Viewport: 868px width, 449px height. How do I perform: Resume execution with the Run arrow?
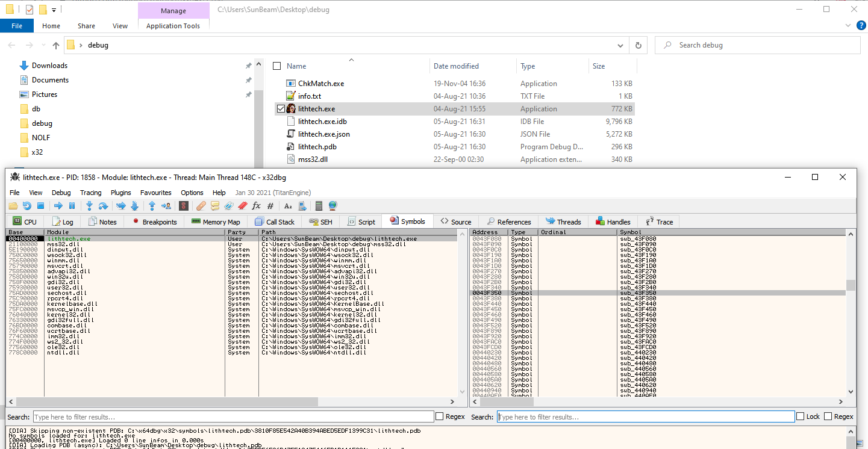tap(57, 205)
